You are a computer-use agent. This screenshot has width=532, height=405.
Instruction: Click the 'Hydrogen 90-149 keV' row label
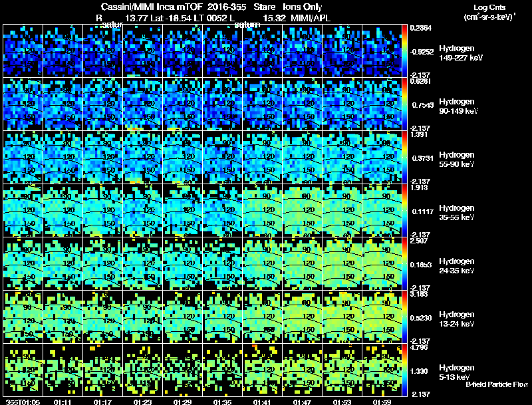click(x=458, y=106)
